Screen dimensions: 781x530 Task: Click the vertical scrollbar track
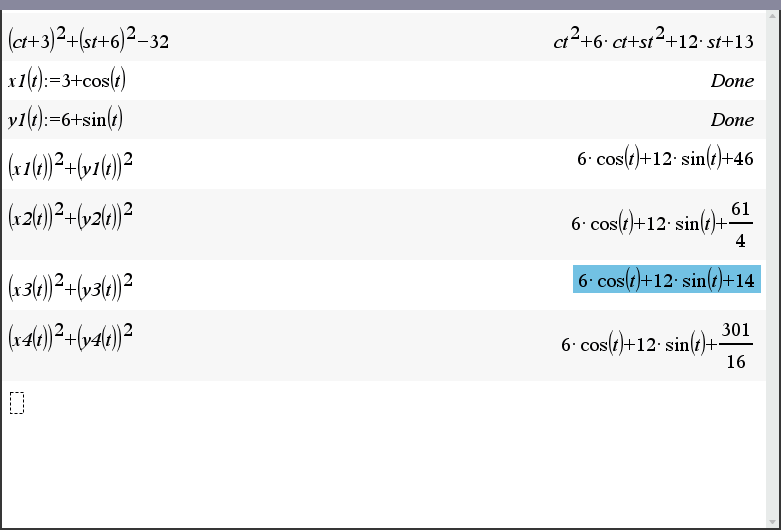773,269
